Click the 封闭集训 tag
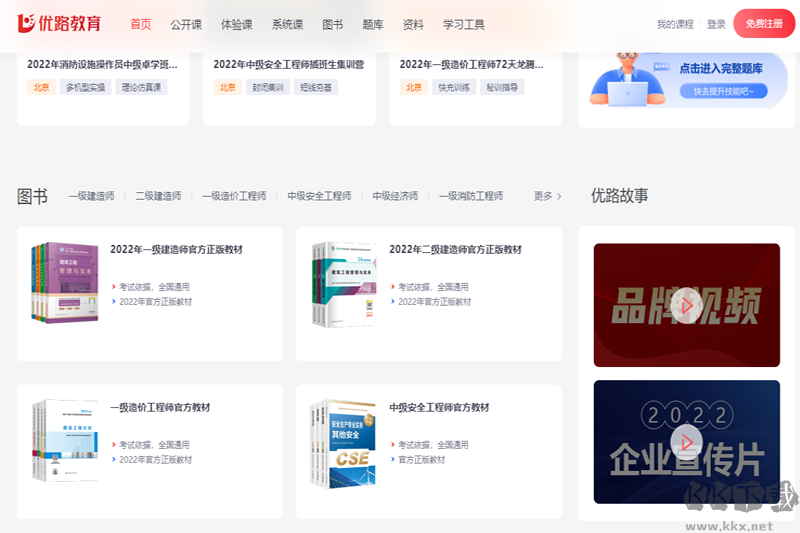Image resolution: width=800 pixels, height=533 pixels. 268,87
